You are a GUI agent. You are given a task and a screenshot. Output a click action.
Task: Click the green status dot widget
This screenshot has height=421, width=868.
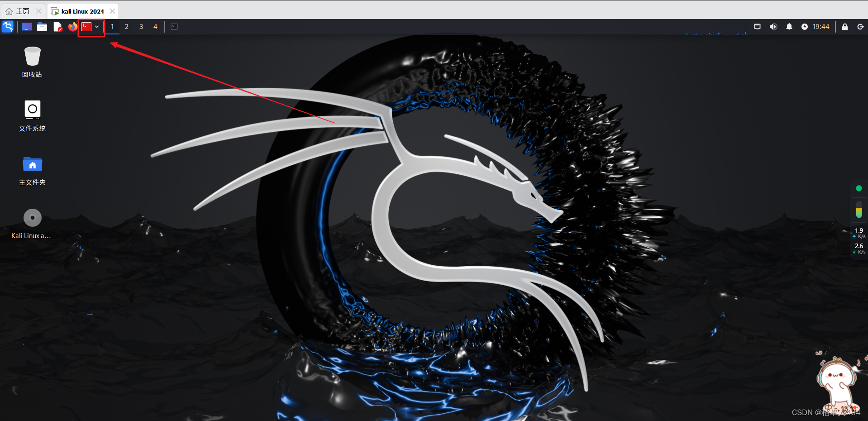pyautogui.click(x=858, y=188)
